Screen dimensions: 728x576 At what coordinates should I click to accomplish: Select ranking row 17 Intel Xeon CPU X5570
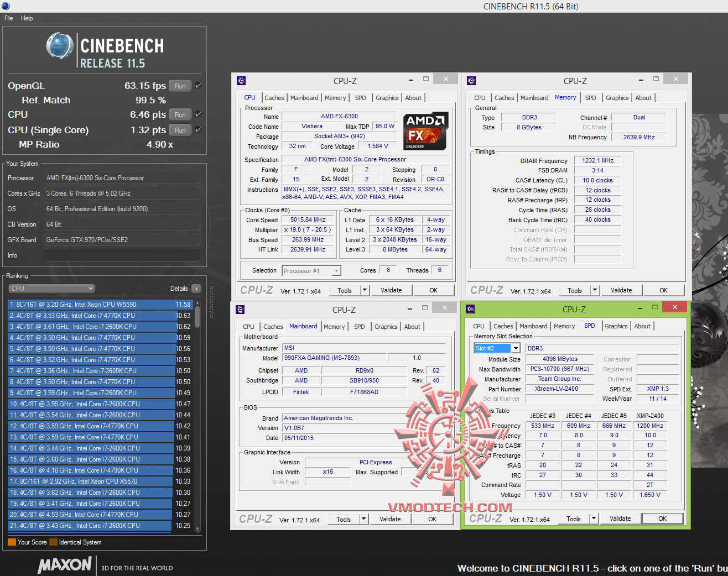click(x=100, y=481)
